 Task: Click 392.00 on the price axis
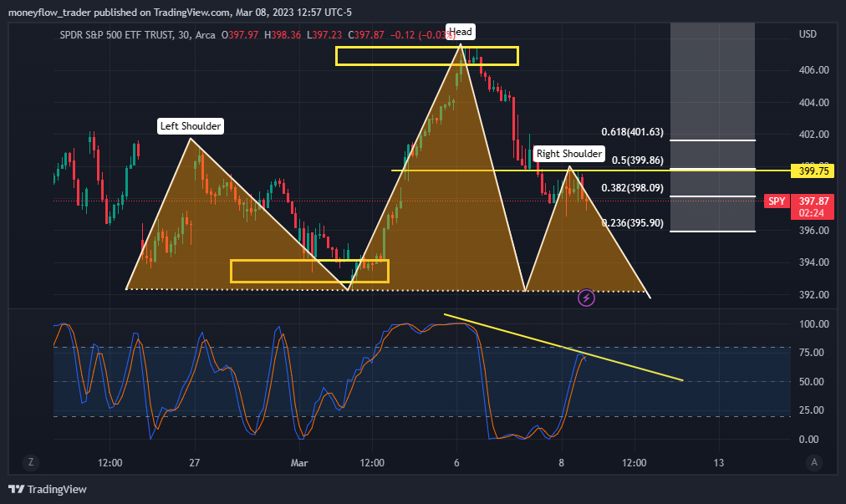(x=813, y=295)
